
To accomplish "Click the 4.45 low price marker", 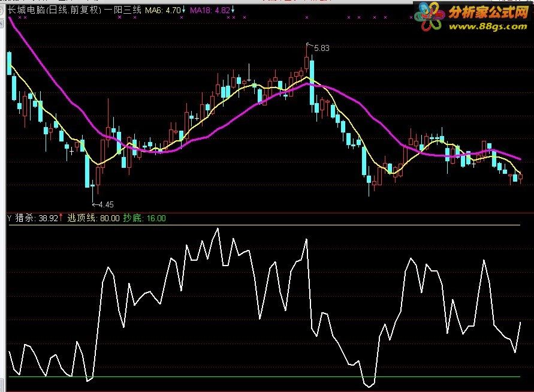I will tap(106, 204).
